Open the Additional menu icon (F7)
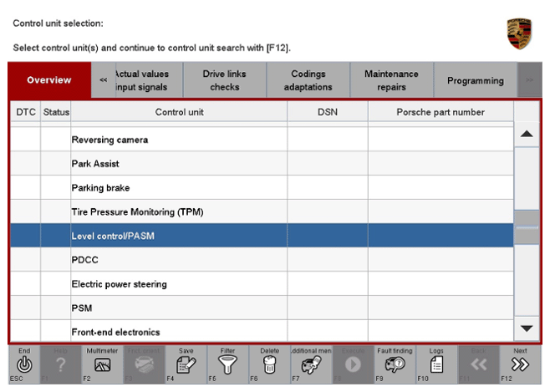Viewport: 550px width, 392px height. point(311,364)
